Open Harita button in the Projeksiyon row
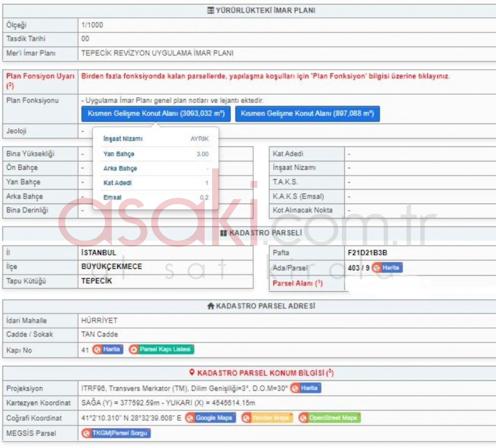Viewport: 496px width, 448px height. 305,388
